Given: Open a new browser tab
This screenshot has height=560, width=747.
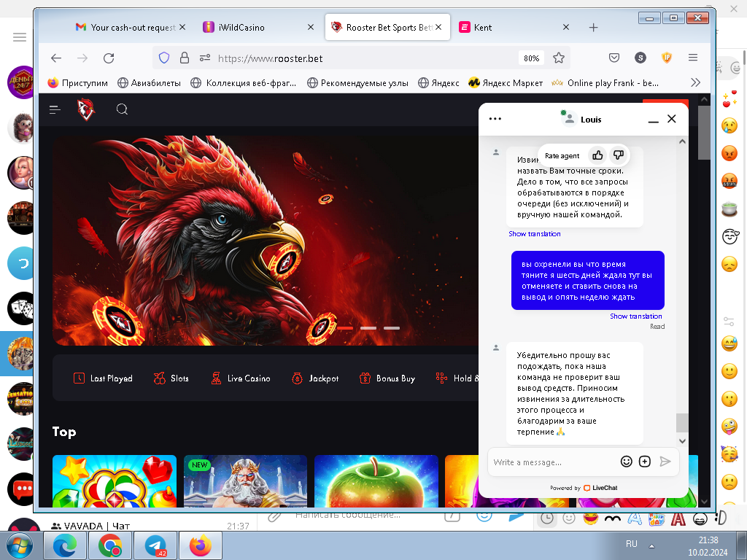Looking at the screenshot, I should pyautogui.click(x=593, y=28).
